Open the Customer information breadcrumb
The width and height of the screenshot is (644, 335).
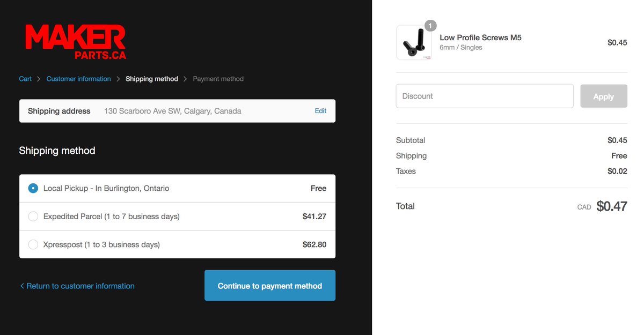pyautogui.click(x=78, y=79)
